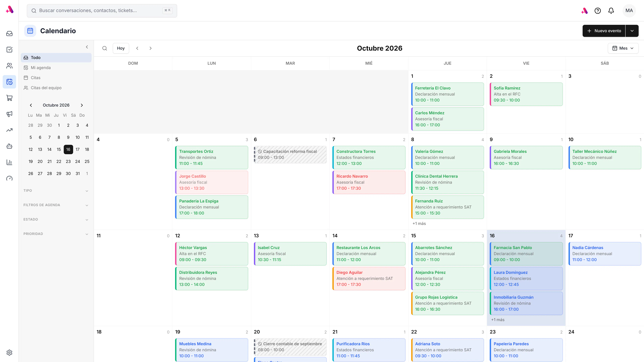Click the Nuevo evento button
The image size is (644, 362).
(x=604, y=31)
